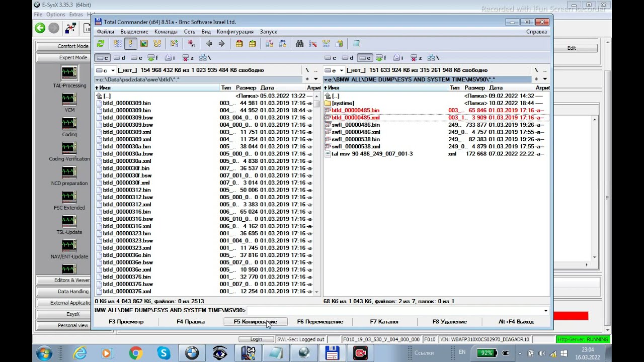Select drive i button in right panel

(x=398, y=58)
